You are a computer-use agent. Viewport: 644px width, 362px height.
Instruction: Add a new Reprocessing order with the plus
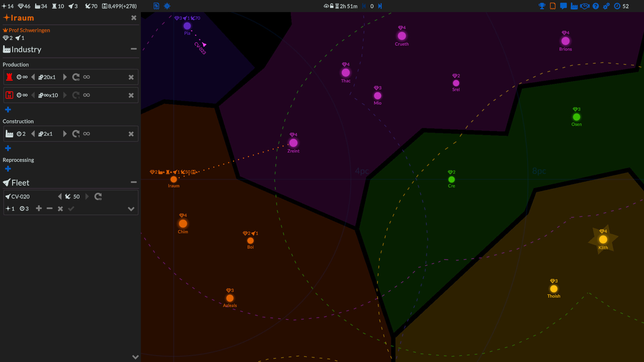(x=8, y=169)
